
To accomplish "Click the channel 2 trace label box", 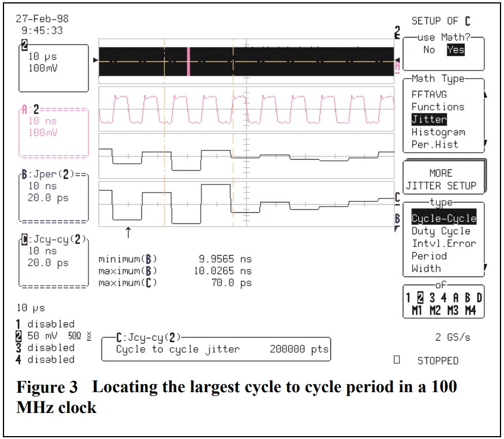I will click(53, 67).
